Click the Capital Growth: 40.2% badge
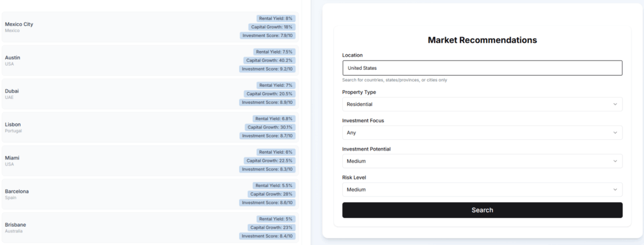644x245 pixels. coord(269,60)
